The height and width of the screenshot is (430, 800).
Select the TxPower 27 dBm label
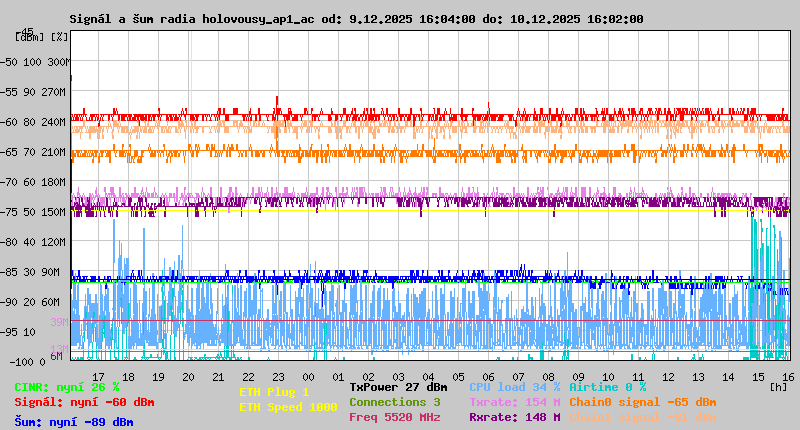tap(398, 387)
